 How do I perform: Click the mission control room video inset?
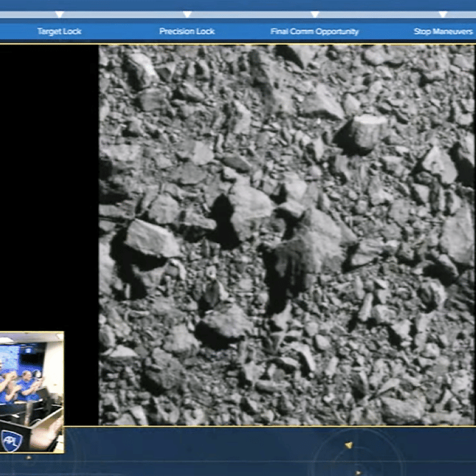tap(31, 392)
